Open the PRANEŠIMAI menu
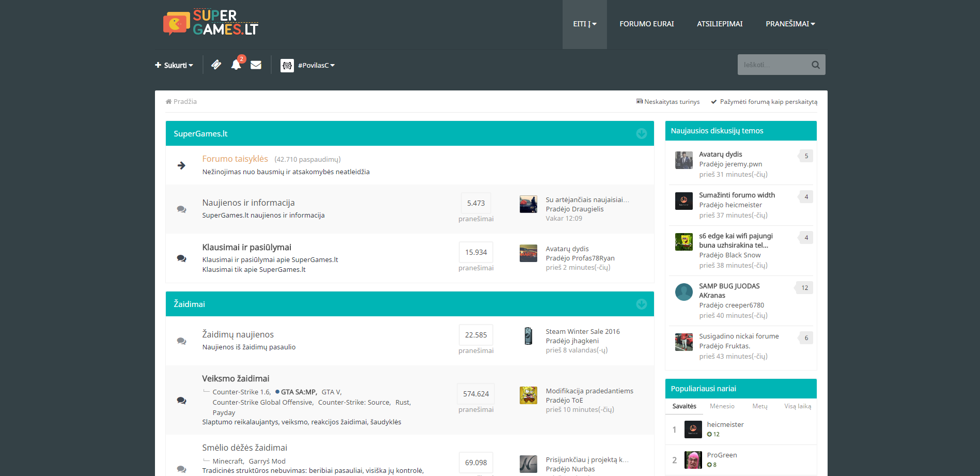The image size is (980, 476). 790,24
